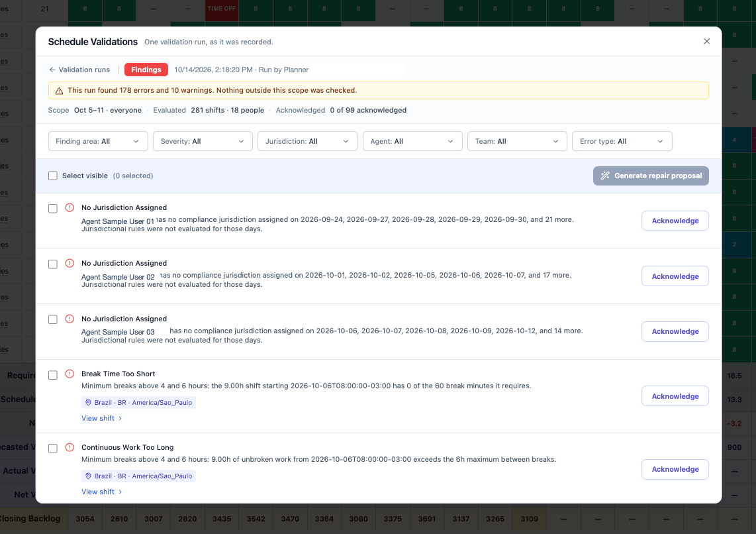Click error icon on Agent Sample User 01 row
Viewport: 756px width, 534px height.
pos(70,207)
